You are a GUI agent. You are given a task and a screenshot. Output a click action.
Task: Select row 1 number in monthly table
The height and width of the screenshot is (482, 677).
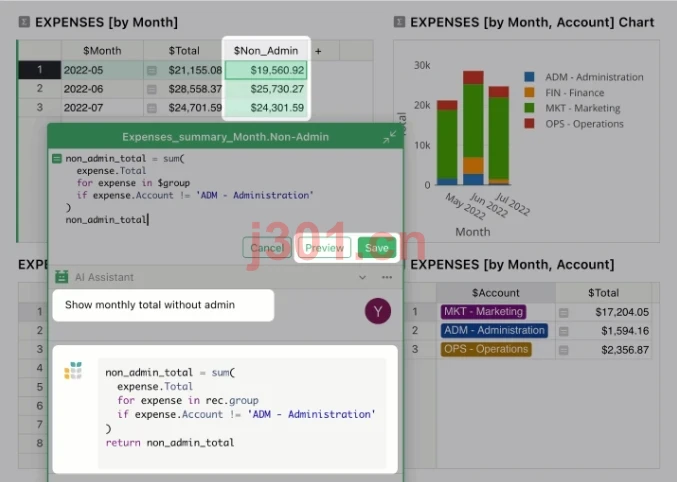click(39, 70)
